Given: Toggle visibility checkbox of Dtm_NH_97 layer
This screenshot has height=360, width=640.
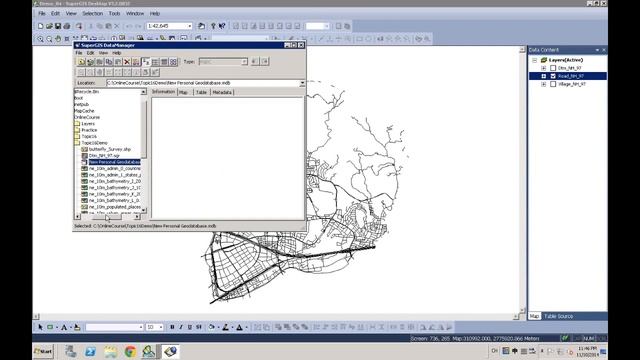Looking at the screenshot, I should pos(553,68).
